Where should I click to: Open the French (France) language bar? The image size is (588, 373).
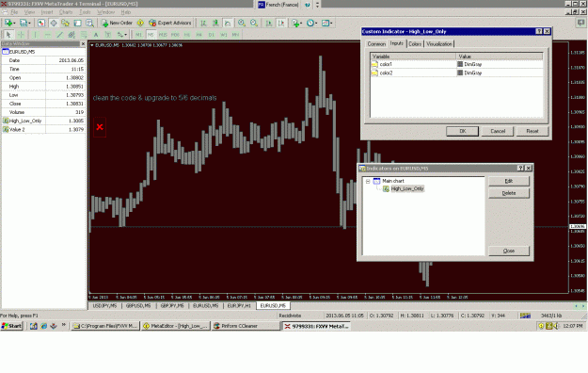tap(278, 5)
